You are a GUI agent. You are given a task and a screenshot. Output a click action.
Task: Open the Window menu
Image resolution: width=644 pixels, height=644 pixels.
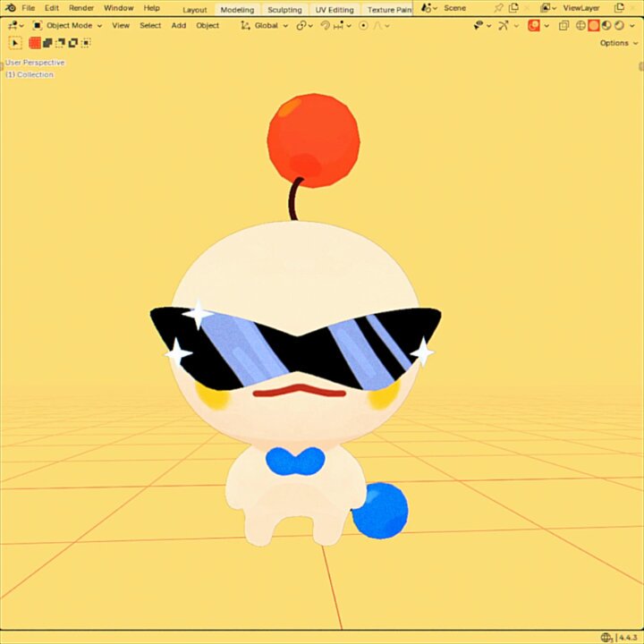[119, 8]
